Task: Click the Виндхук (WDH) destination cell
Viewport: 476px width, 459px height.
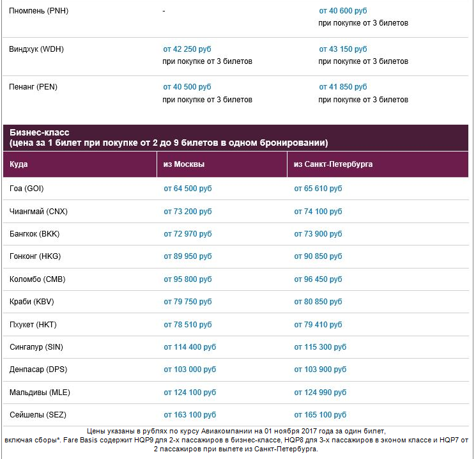Action: pos(36,49)
